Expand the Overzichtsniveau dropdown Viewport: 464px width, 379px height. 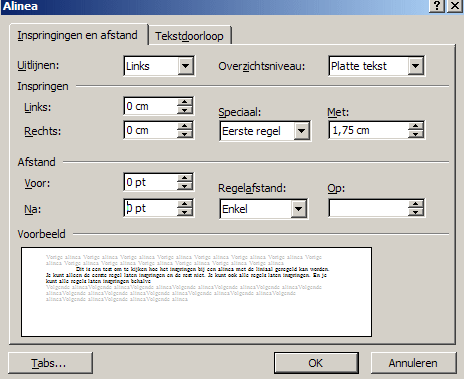click(415, 66)
